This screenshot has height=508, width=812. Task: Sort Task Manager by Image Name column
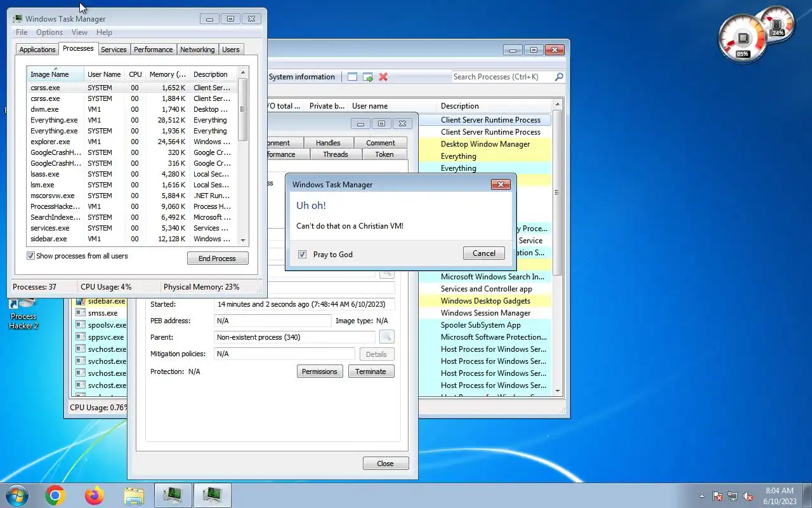click(x=55, y=74)
